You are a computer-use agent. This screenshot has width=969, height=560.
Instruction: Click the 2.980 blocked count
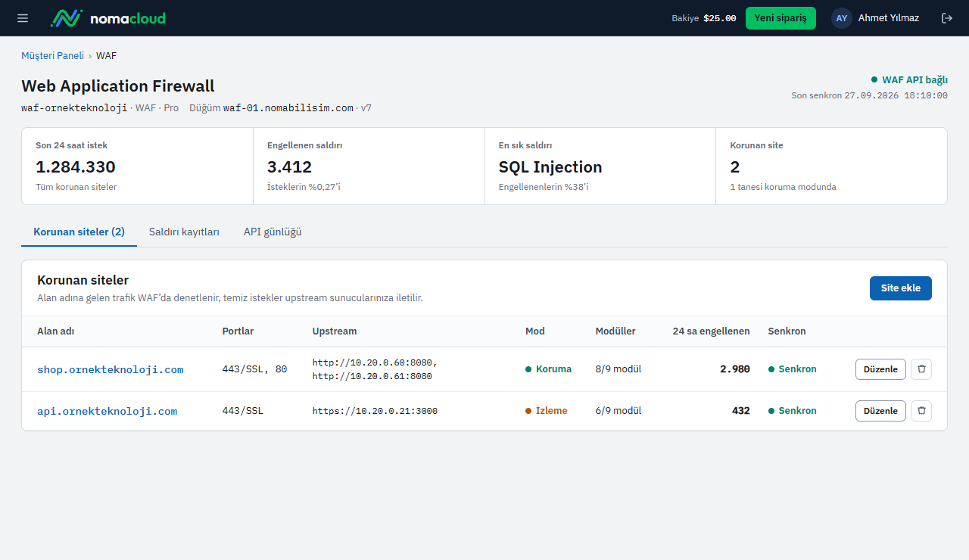735,369
